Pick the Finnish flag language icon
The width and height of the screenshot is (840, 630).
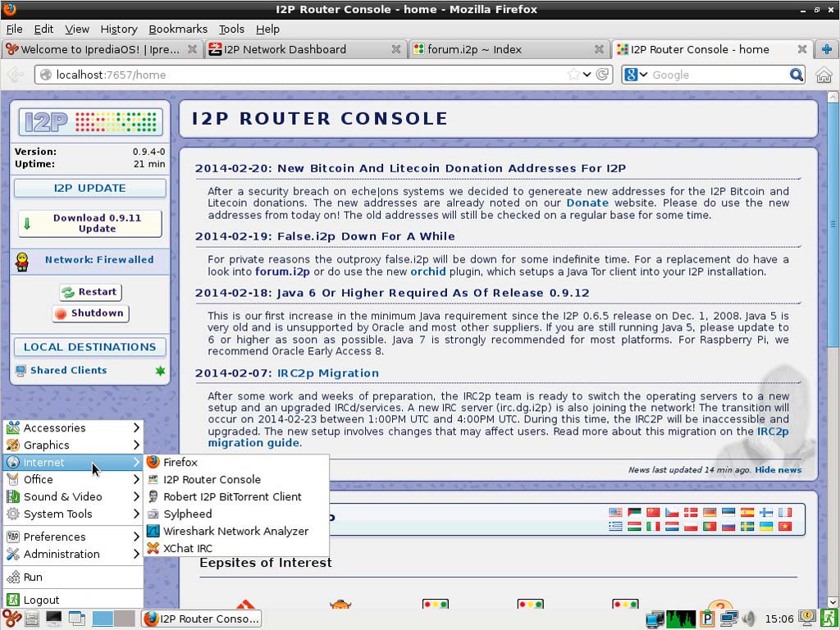766,512
